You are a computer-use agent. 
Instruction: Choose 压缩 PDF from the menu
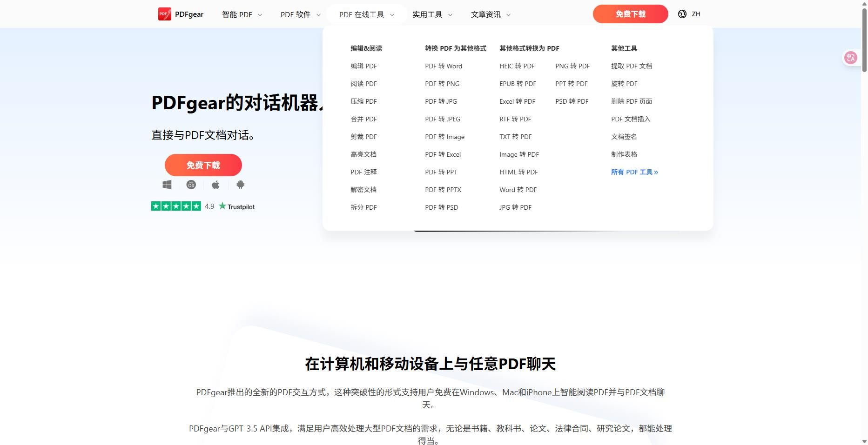363,101
